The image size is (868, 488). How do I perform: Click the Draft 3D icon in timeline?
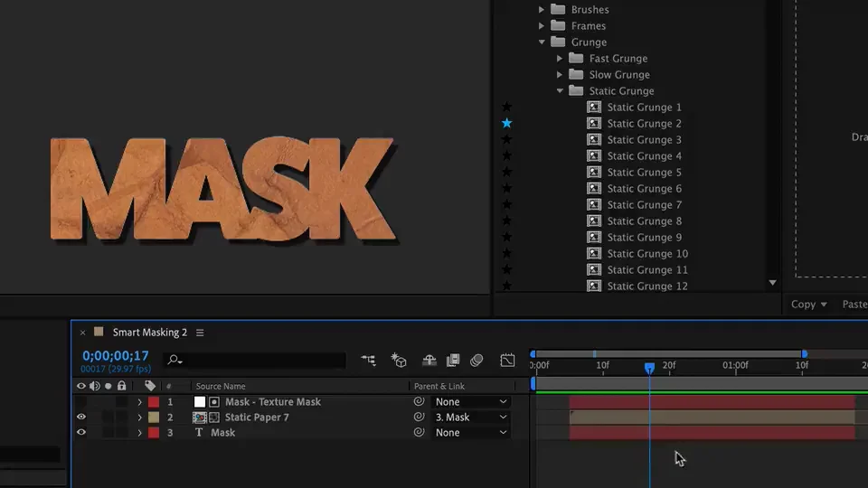tap(399, 361)
